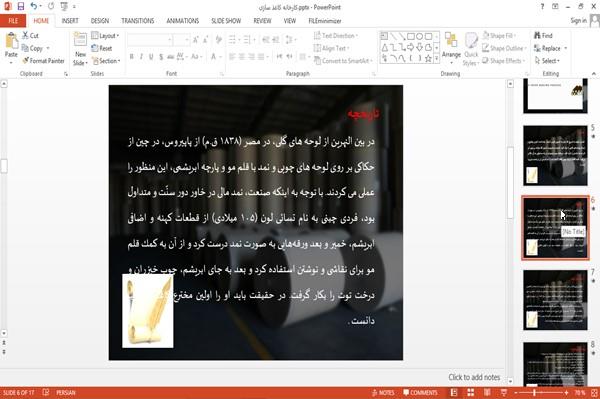The width and height of the screenshot is (600, 399).
Task: Toggle Underline formatting
Action: [151, 57]
